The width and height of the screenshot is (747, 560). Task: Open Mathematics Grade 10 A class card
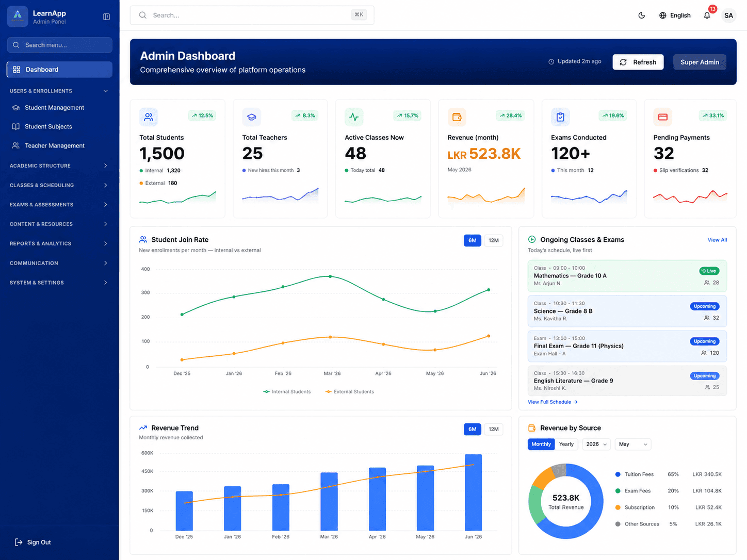coord(627,276)
